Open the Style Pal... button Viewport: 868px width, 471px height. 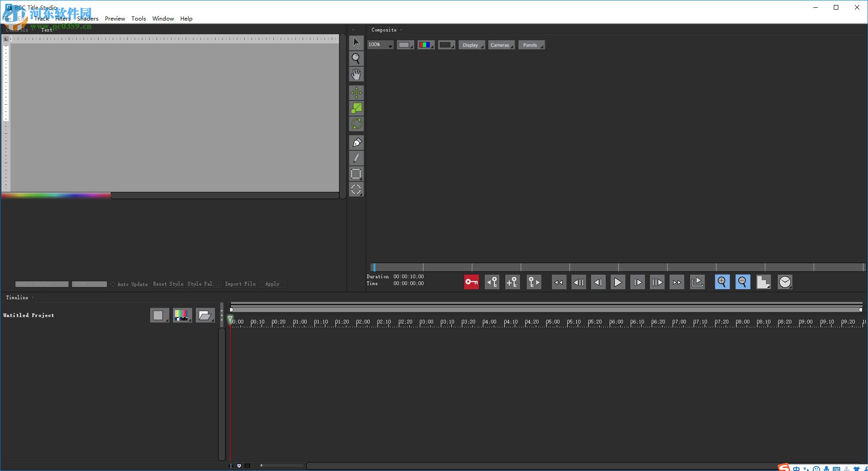[204, 284]
